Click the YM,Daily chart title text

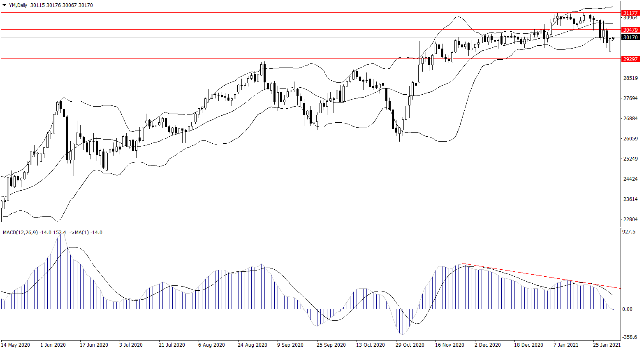[x=18, y=5]
